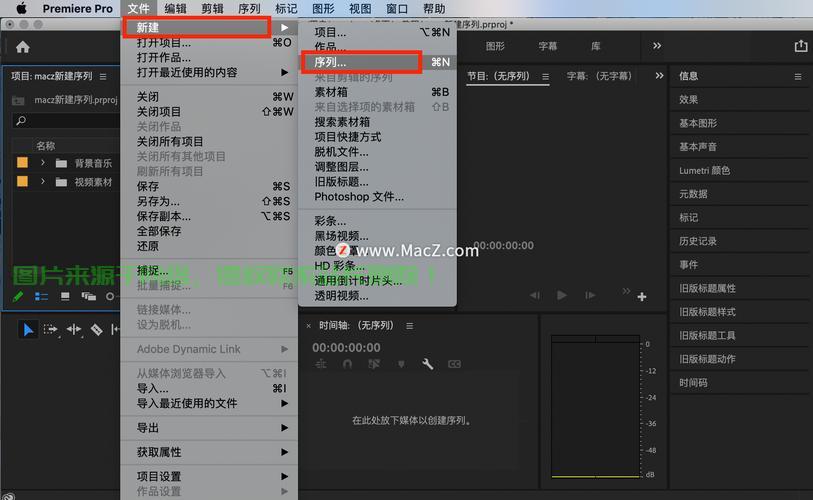Show hidden workspaces with the overflow chevron
Screen dimensions: 813x500
657,46
